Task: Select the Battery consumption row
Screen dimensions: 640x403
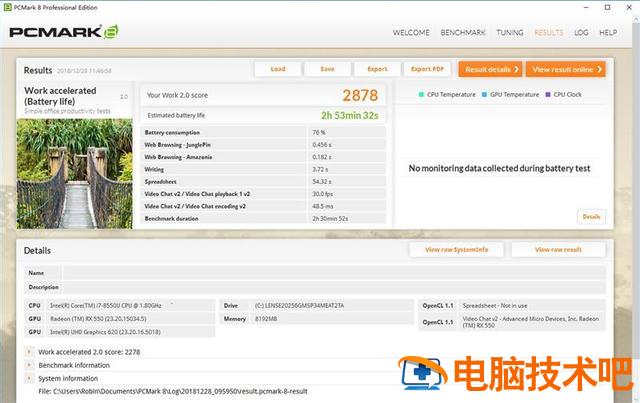Action: [x=263, y=132]
